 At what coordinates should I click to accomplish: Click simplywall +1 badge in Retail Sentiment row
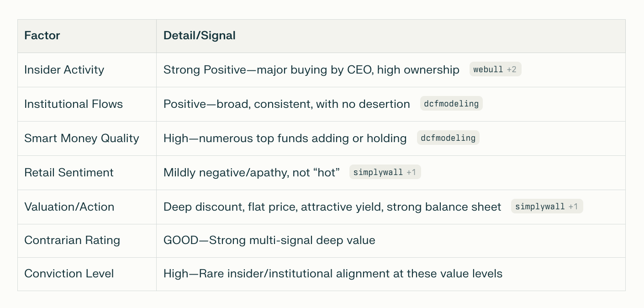pos(385,172)
